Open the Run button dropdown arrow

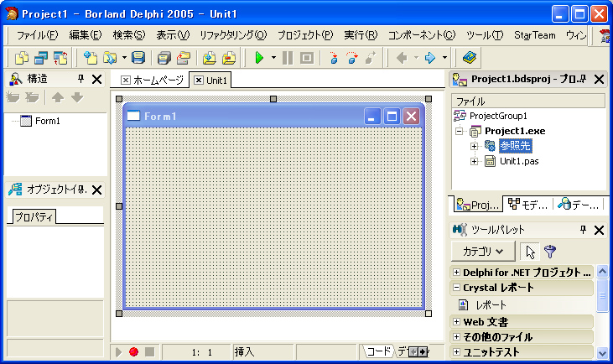(x=273, y=58)
